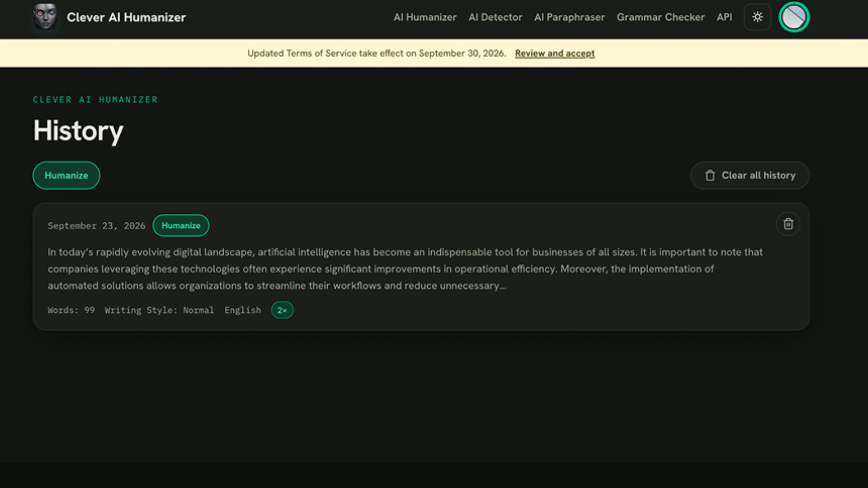Click the History page heading
The height and width of the screenshot is (488, 868).
[x=78, y=131]
